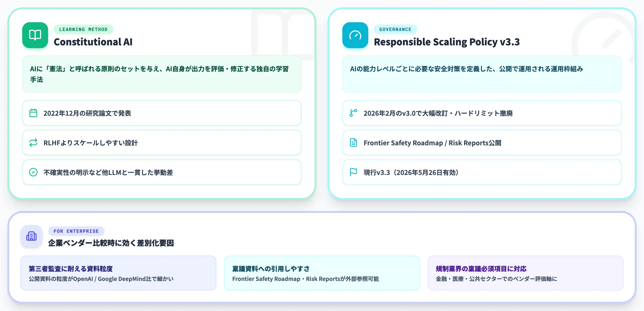
Task: Select the 不確実性の明示など他LLMと一貫した挙動差 row
Action: (x=162, y=172)
